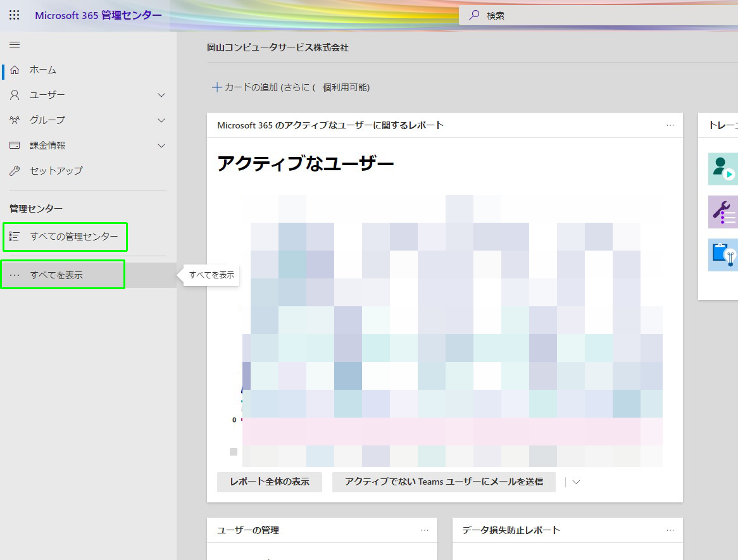The image size is (738, 560).
Task: Expand the グループ navigation section
Action: 161,120
